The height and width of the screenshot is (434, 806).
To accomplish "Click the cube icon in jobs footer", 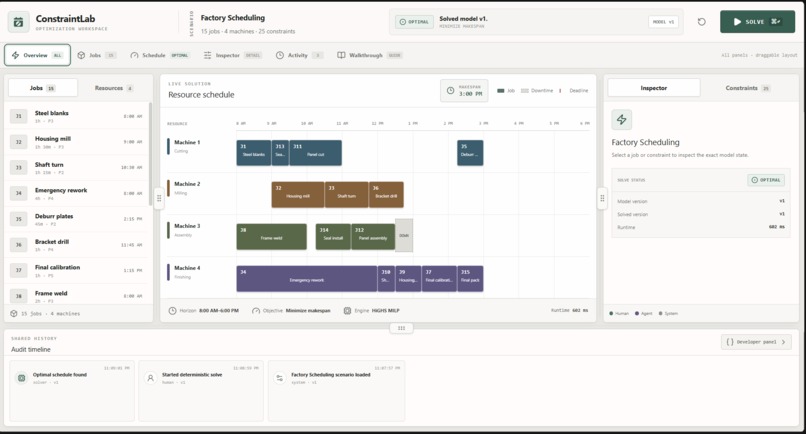I will point(14,313).
